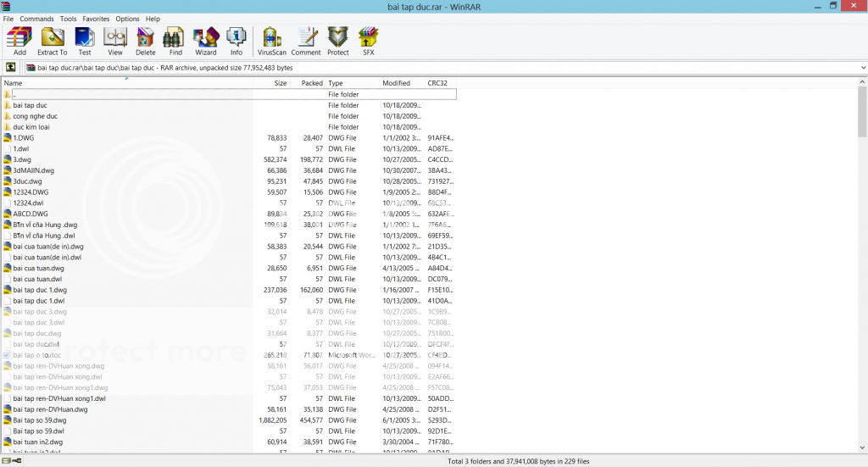Show archive Info
Image resolution: width=868 pixels, height=467 pixels.
[x=236, y=40]
